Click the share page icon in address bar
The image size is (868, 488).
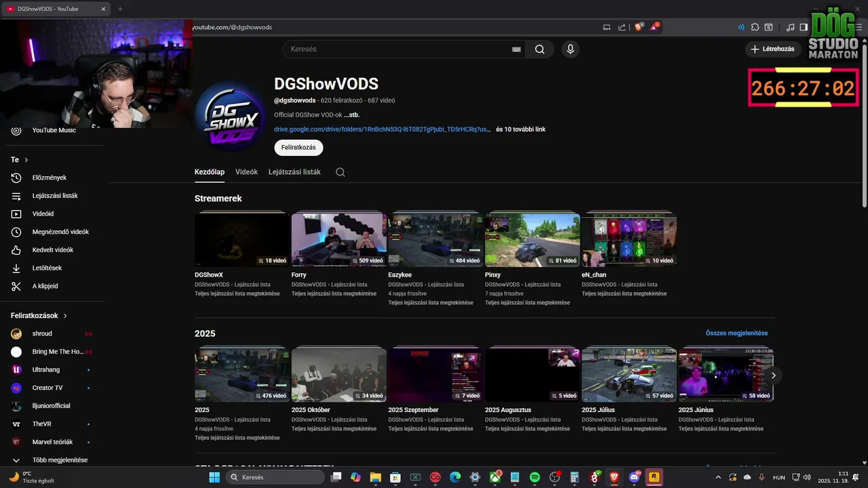[x=622, y=27]
